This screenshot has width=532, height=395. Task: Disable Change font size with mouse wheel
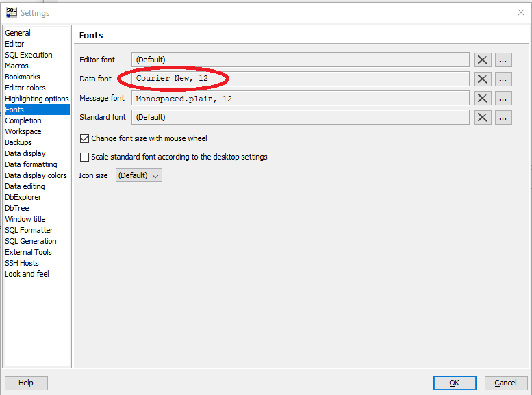click(84, 138)
